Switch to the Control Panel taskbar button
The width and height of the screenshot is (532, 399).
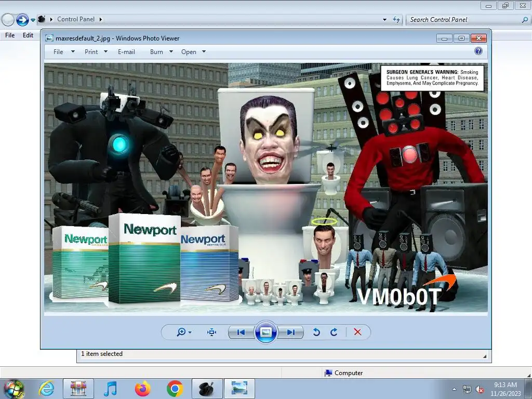pos(207,389)
